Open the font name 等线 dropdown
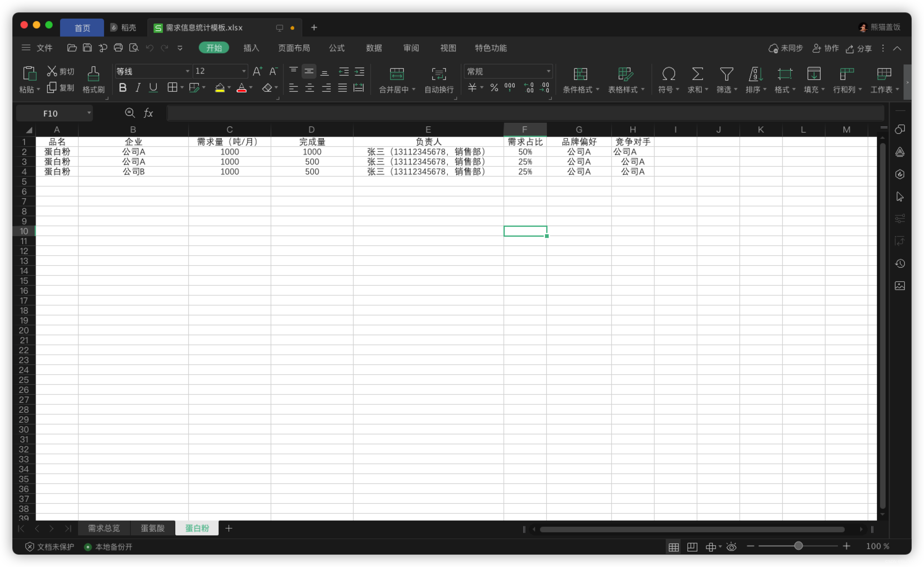924x567 pixels. click(x=187, y=71)
